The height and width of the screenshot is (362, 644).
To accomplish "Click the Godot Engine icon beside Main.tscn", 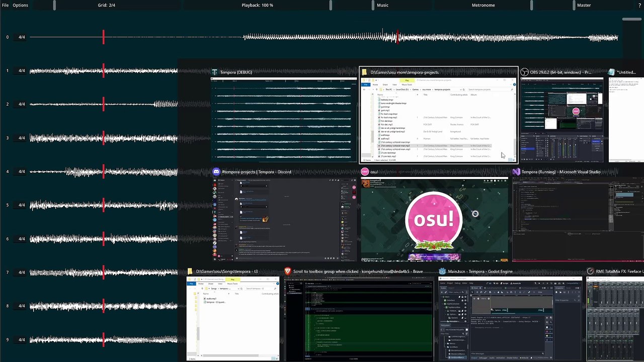I will pos(442,271).
